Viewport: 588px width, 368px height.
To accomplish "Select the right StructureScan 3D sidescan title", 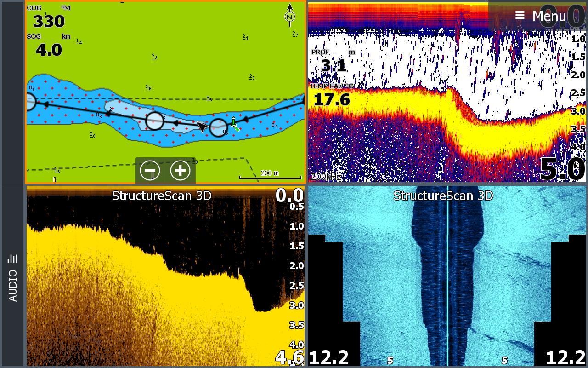I will (x=443, y=195).
